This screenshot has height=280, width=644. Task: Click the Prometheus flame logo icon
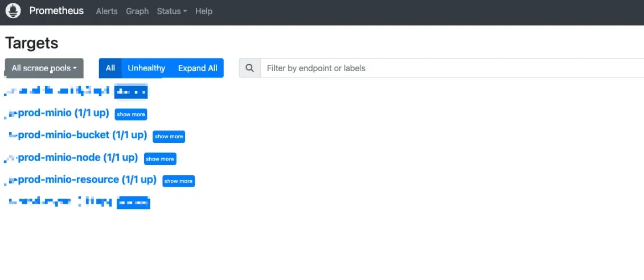tap(13, 11)
